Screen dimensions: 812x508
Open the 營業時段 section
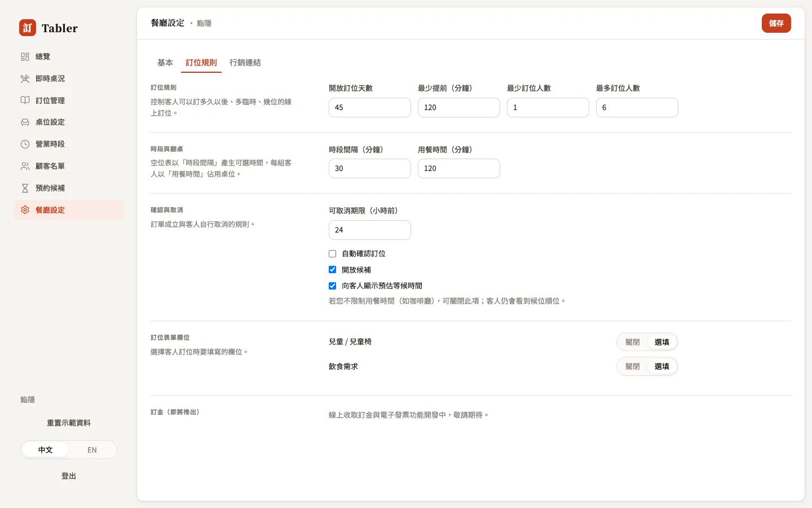click(69, 144)
